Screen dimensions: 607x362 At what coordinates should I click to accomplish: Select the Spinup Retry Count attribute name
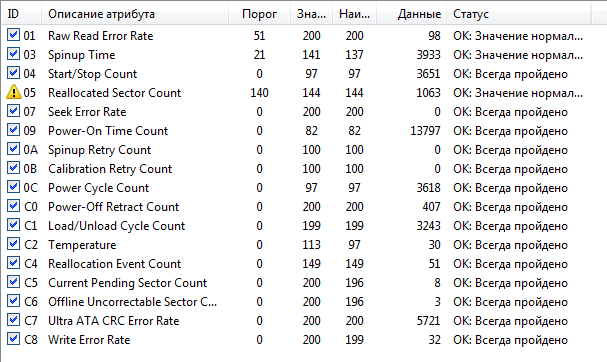(x=99, y=150)
